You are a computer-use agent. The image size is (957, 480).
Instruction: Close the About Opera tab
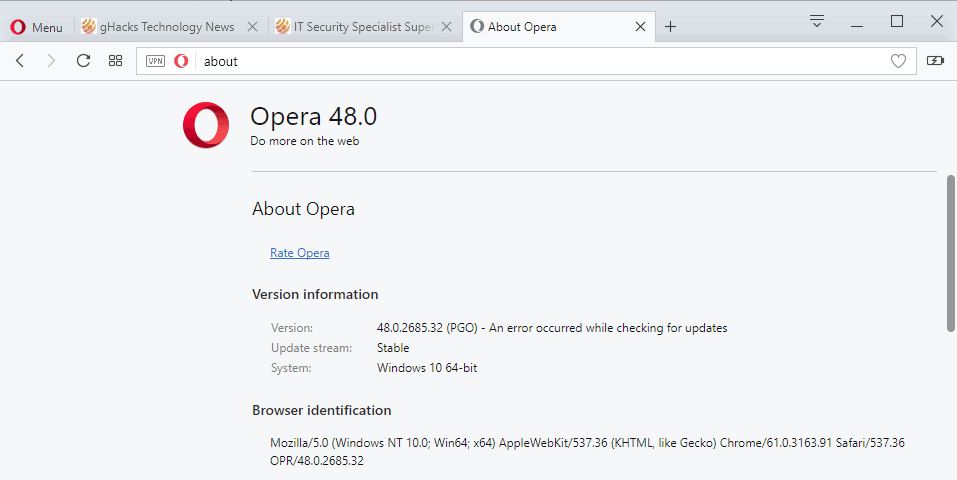640,27
